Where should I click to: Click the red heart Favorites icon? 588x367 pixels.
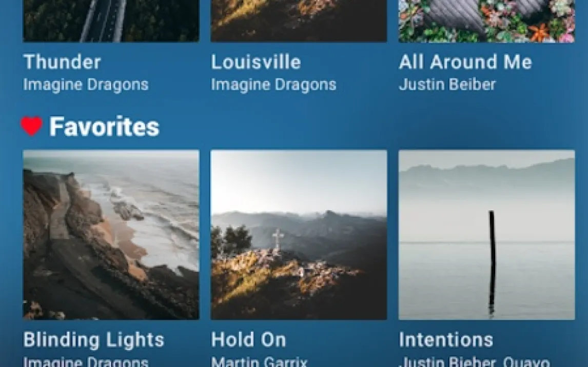[x=31, y=126]
